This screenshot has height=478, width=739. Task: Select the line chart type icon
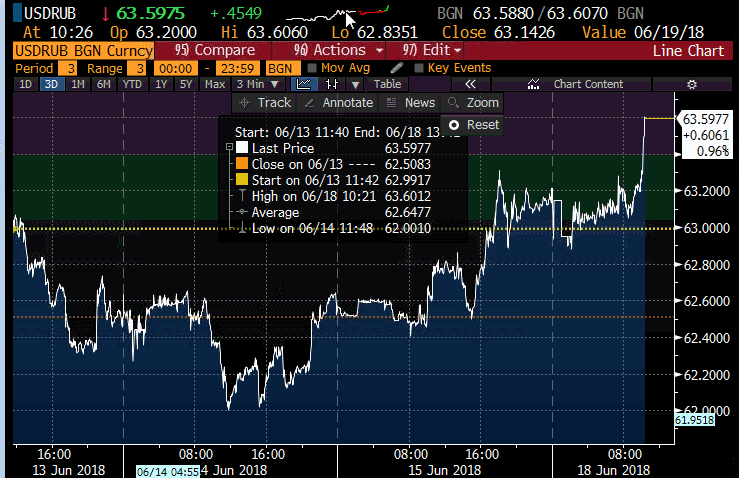coord(304,84)
